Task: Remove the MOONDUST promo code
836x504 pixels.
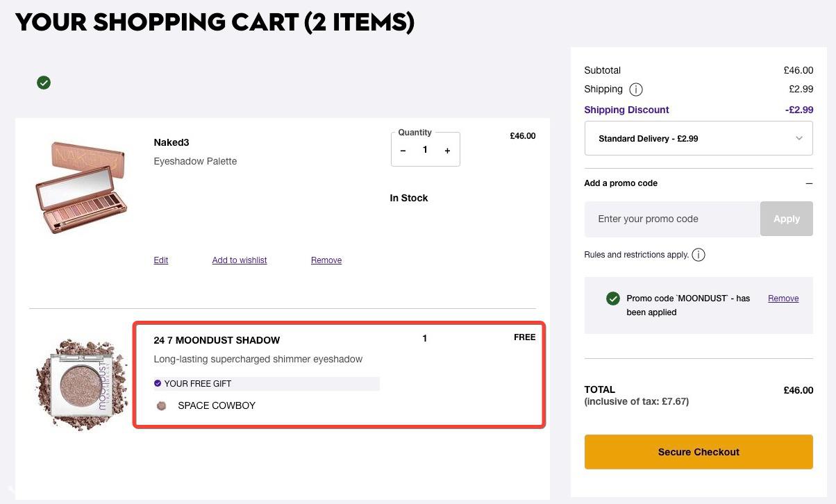Action: pyautogui.click(x=783, y=299)
